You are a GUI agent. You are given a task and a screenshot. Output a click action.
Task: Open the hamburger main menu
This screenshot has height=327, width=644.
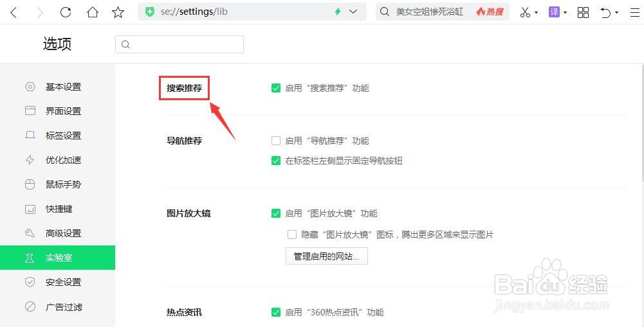coord(634,12)
